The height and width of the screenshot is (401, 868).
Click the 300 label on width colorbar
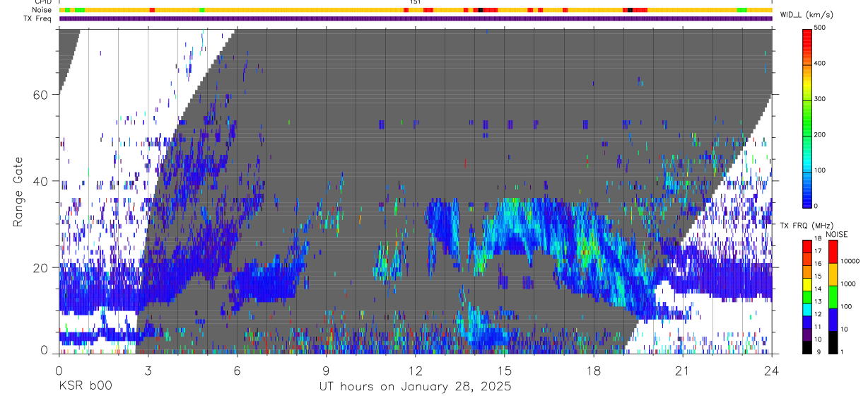click(x=820, y=99)
